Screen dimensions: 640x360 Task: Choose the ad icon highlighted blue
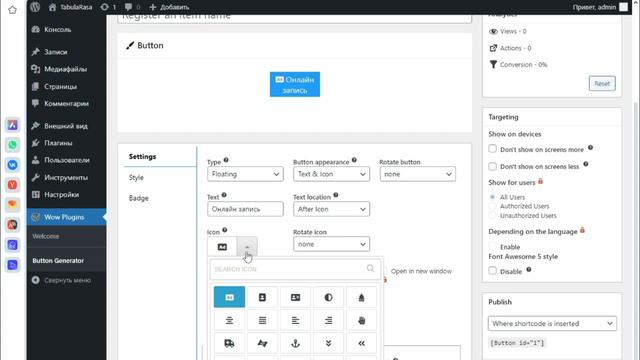click(229, 297)
